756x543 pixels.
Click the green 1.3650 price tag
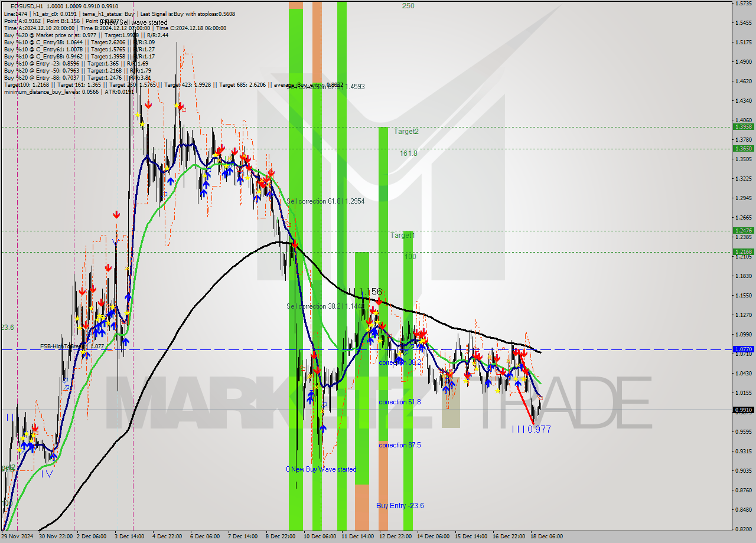pyautogui.click(x=743, y=148)
